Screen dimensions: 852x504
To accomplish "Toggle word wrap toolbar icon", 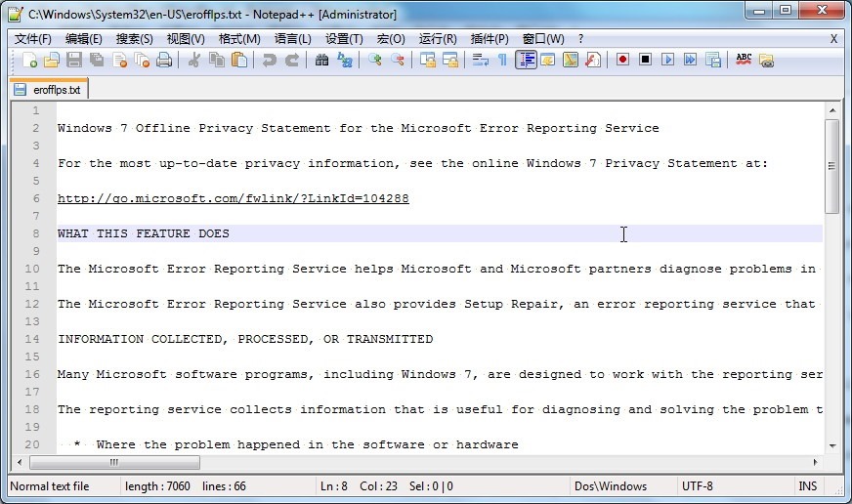I will [481, 60].
